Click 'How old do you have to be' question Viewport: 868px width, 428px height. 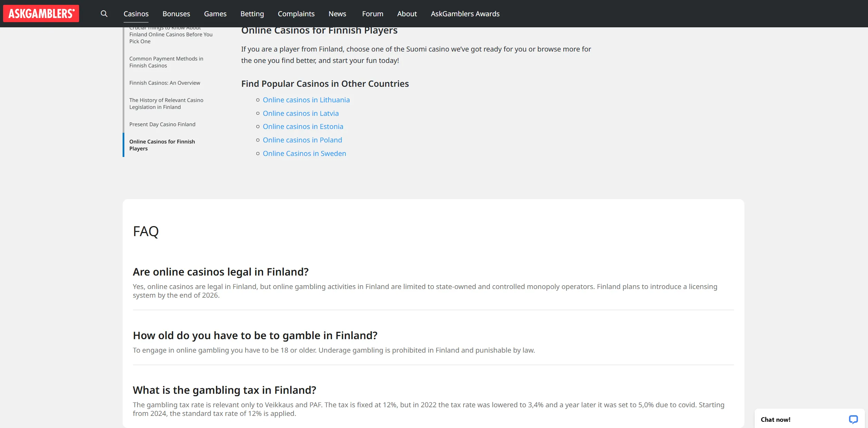[x=255, y=336]
